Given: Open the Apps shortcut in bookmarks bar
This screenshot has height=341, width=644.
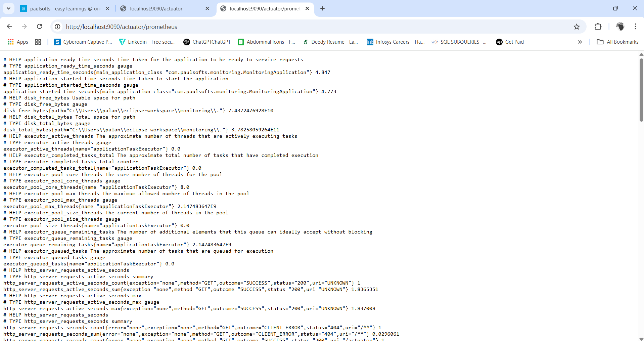Looking at the screenshot, I should pos(18,42).
